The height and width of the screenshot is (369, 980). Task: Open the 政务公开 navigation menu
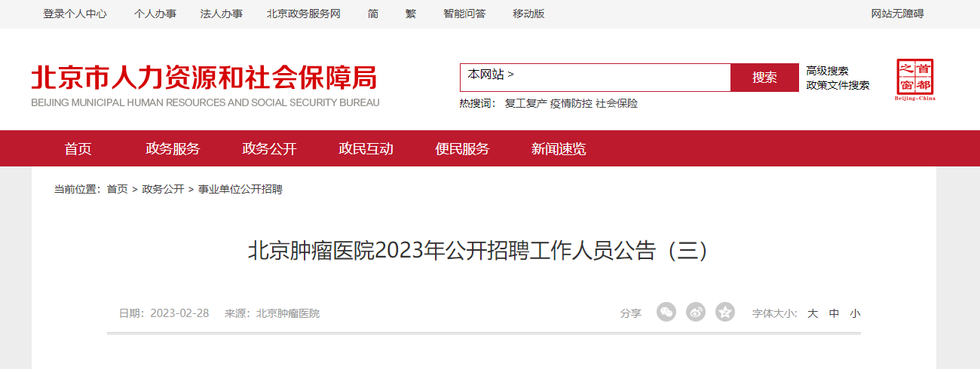point(269,149)
